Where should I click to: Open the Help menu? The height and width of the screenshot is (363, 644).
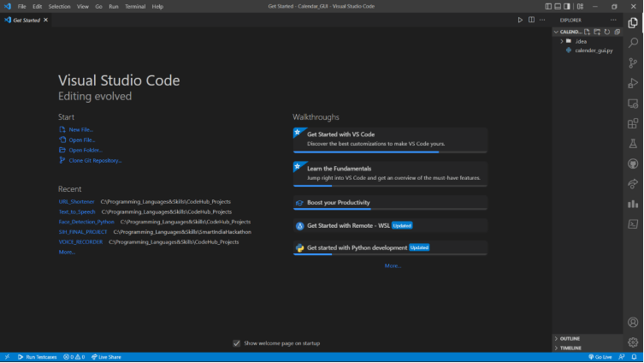click(157, 6)
